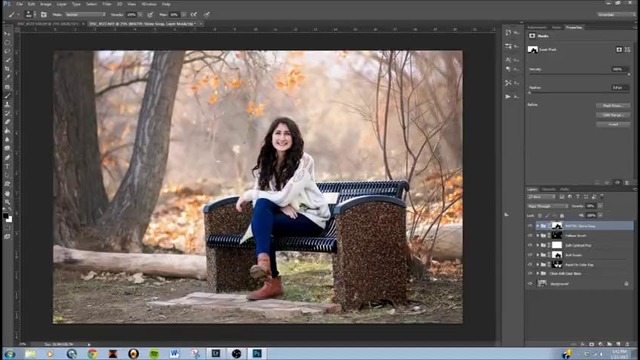Select the Zoom tool
This screenshot has width=640, height=360.
click(x=7, y=202)
